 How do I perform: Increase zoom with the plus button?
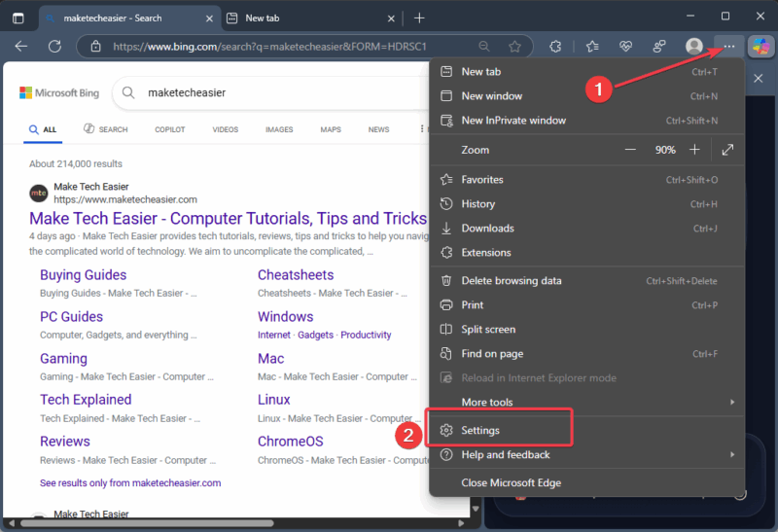694,150
